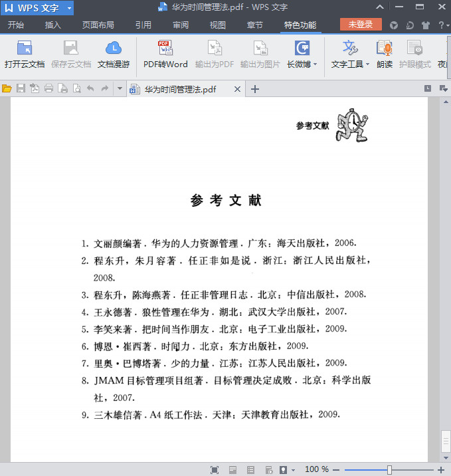Switch to 审阅 ribbon tab
Viewport: 451px width, 476px height.
pyautogui.click(x=181, y=25)
